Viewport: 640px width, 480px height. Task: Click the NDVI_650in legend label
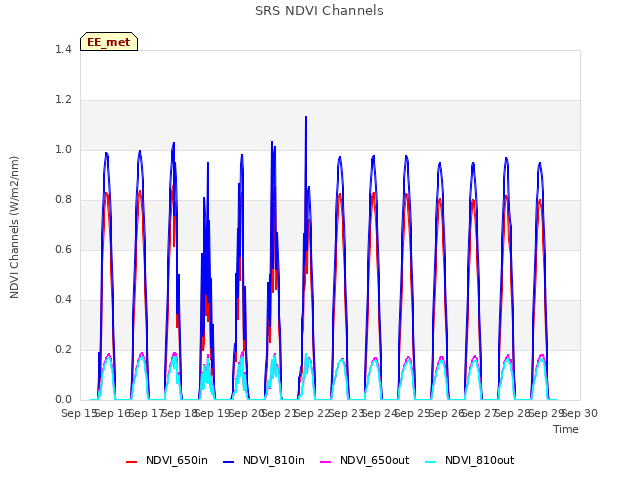pyautogui.click(x=177, y=460)
